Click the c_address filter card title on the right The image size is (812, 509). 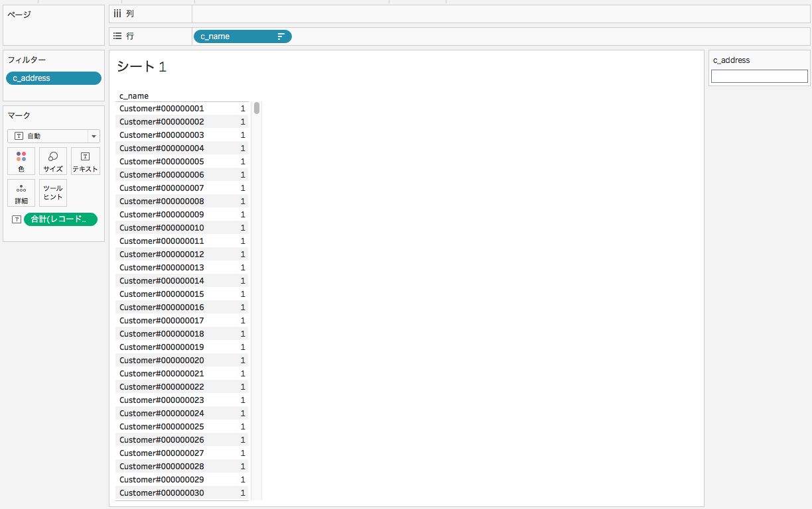click(731, 60)
